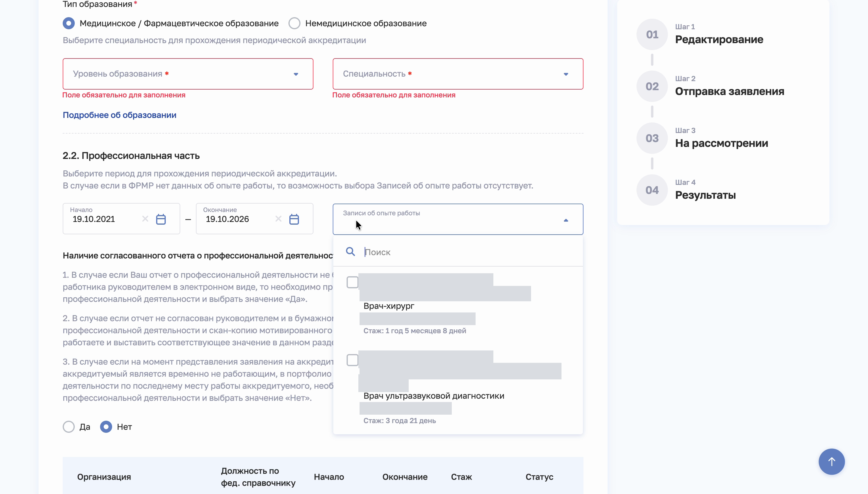
Task: Check the Врач ультразвуковой диагностики record
Action: (x=352, y=360)
